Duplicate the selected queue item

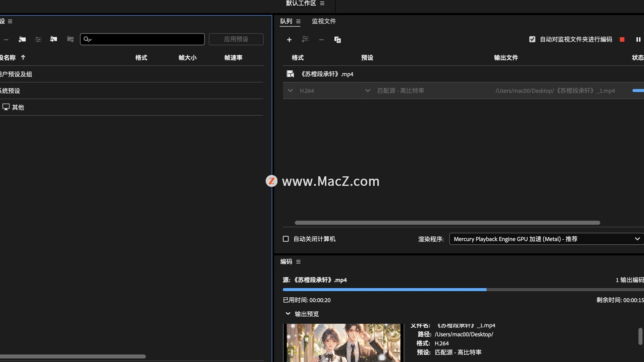click(337, 40)
